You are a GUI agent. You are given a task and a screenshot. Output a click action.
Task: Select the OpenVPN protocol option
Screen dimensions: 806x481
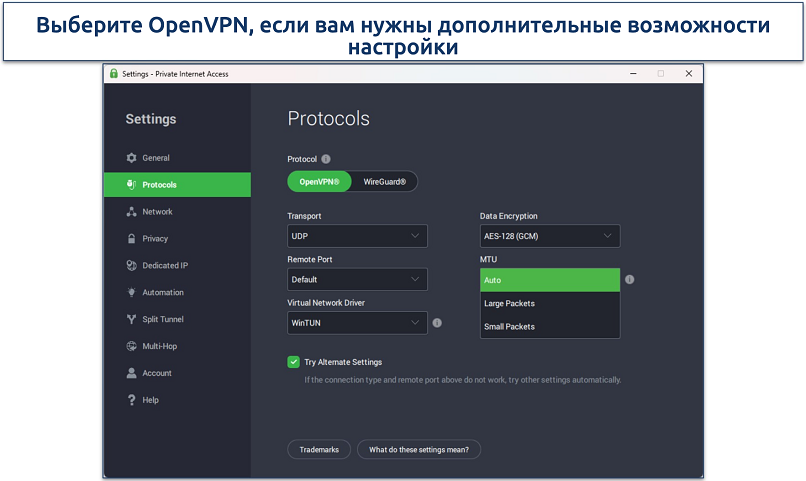pyautogui.click(x=320, y=182)
